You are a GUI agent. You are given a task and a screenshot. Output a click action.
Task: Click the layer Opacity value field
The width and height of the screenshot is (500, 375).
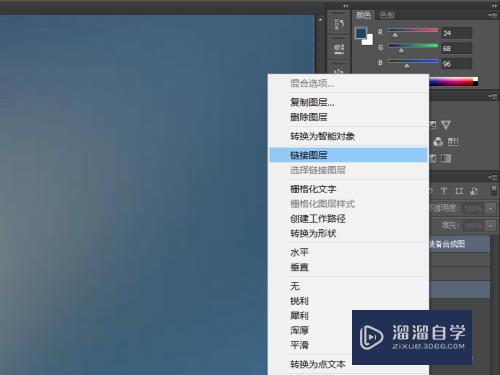pyautogui.click(x=474, y=209)
